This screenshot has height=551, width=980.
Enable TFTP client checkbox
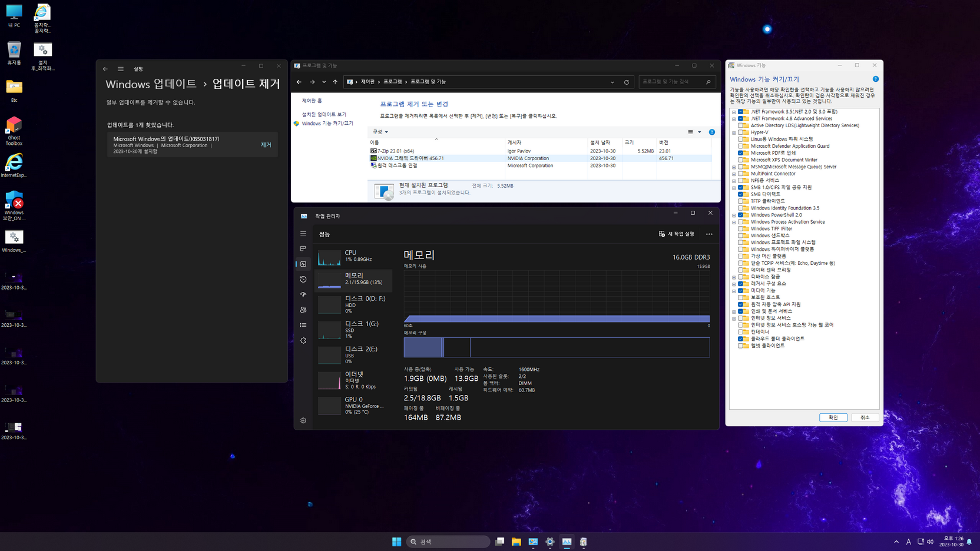(741, 201)
